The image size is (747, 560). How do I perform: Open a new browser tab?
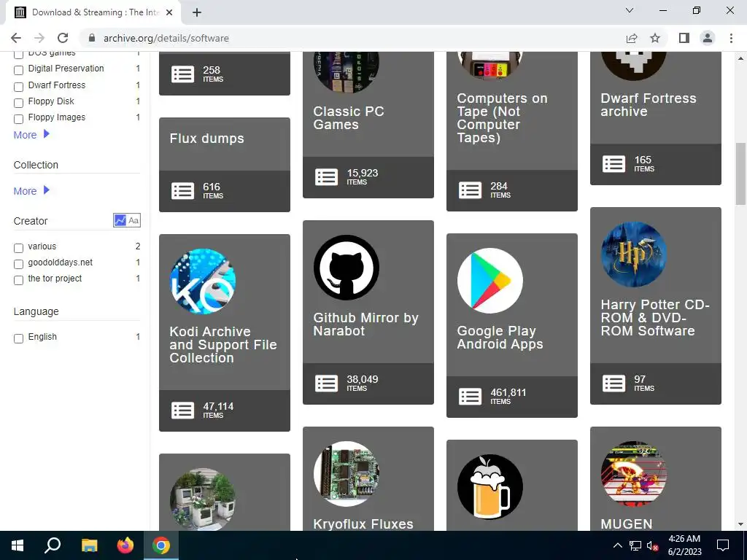tap(197, 12)
